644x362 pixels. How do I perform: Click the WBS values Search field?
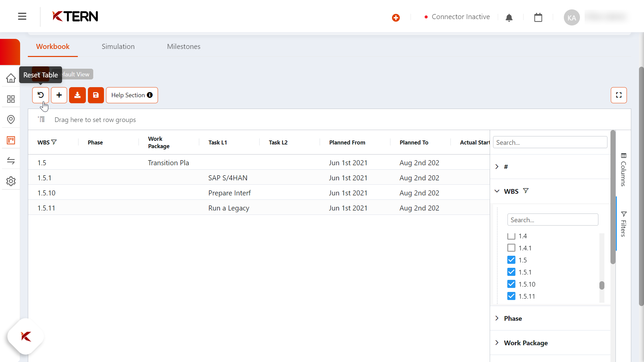coord(553,220)
